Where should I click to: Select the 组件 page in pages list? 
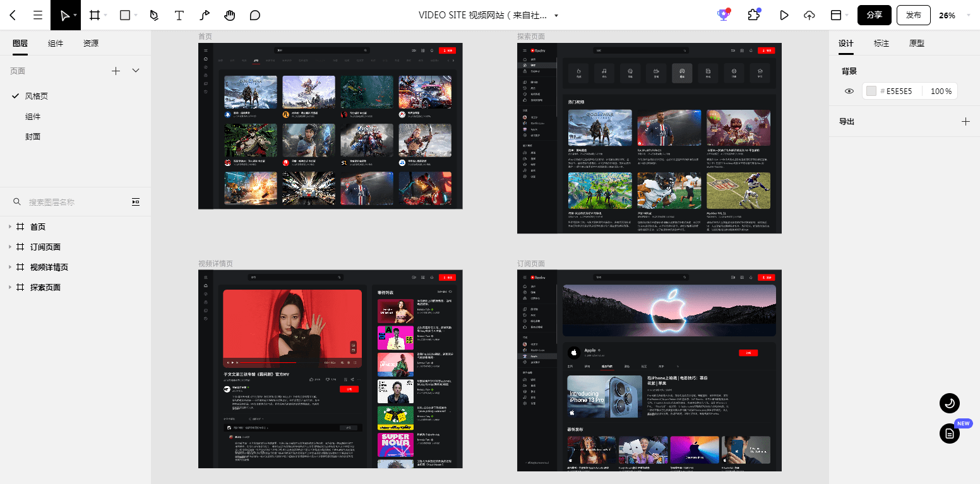click(33, 116)
